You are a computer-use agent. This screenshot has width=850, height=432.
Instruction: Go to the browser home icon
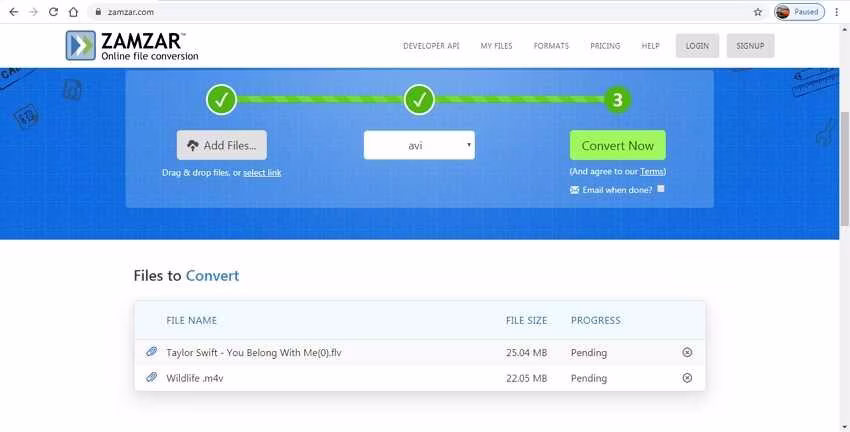73,11
